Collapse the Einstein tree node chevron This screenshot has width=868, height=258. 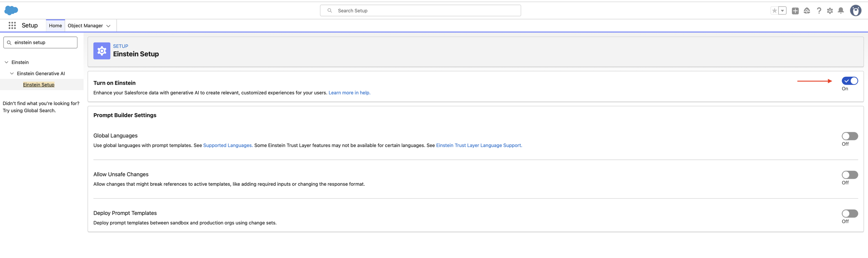click(x=6, y=63)
